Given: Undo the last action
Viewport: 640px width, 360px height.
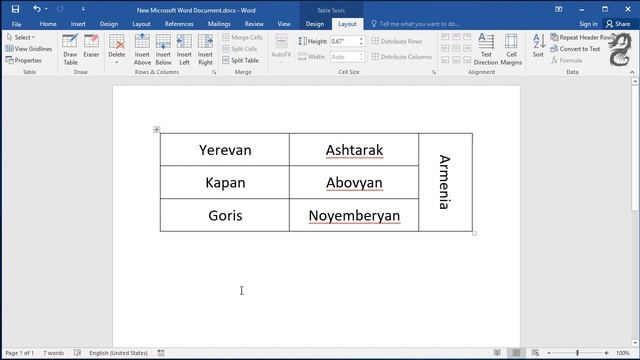Looking at the screenshot, I should click(x=37, y=9).
